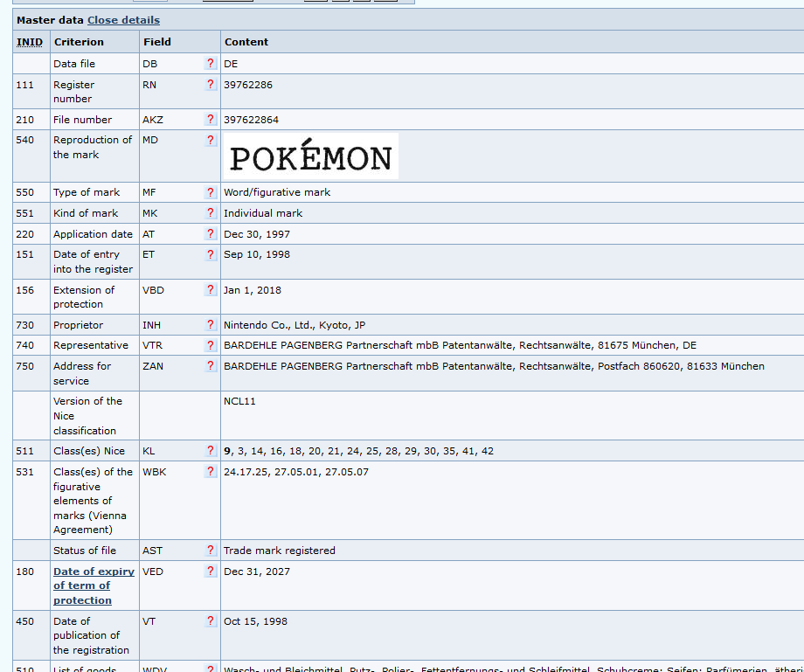Click question mark for Application date AT
The image size is (804, 672).
click(x=211, y=233)
